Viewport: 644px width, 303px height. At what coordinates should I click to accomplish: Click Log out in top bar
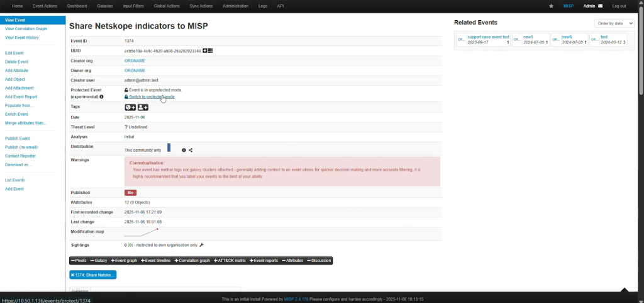pyautogui.click(x=619, y=6)
